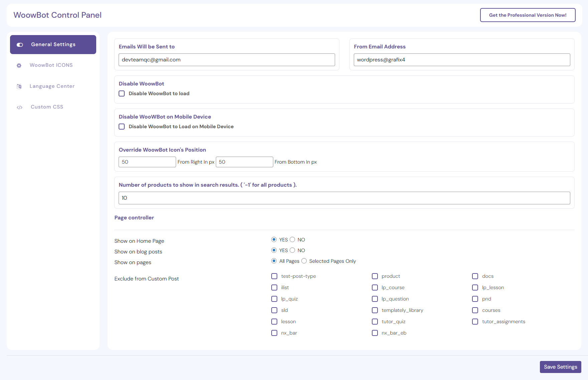Click the Page controller heading
588x380 pixels.
pos(134,218)
